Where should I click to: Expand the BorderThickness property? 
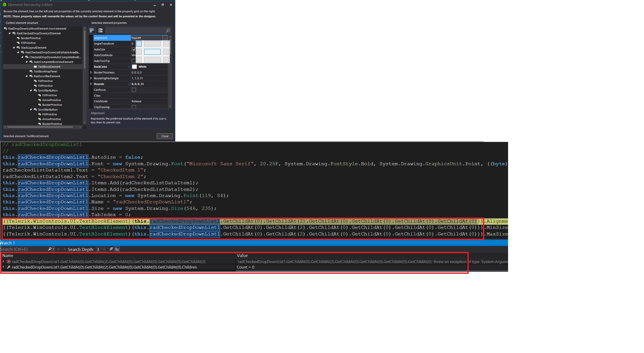[91, 72]
